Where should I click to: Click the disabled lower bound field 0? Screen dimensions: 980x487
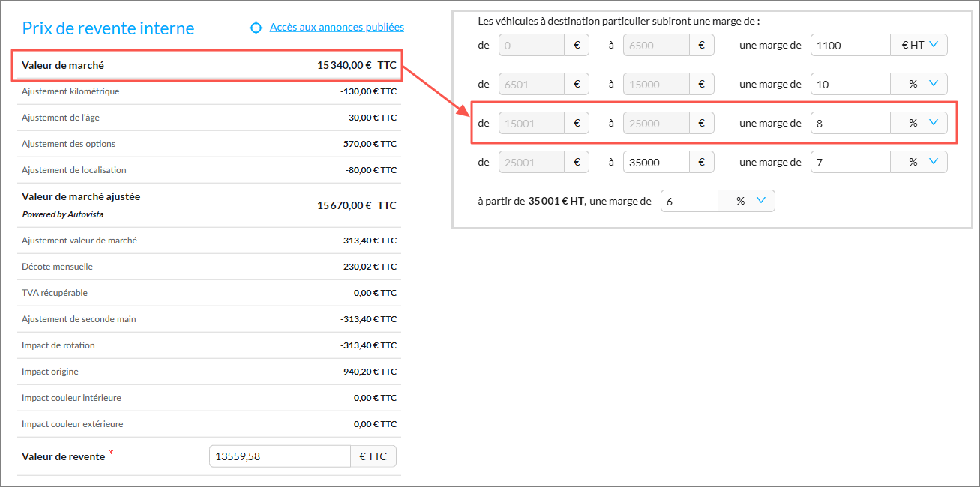coord(532,45)
